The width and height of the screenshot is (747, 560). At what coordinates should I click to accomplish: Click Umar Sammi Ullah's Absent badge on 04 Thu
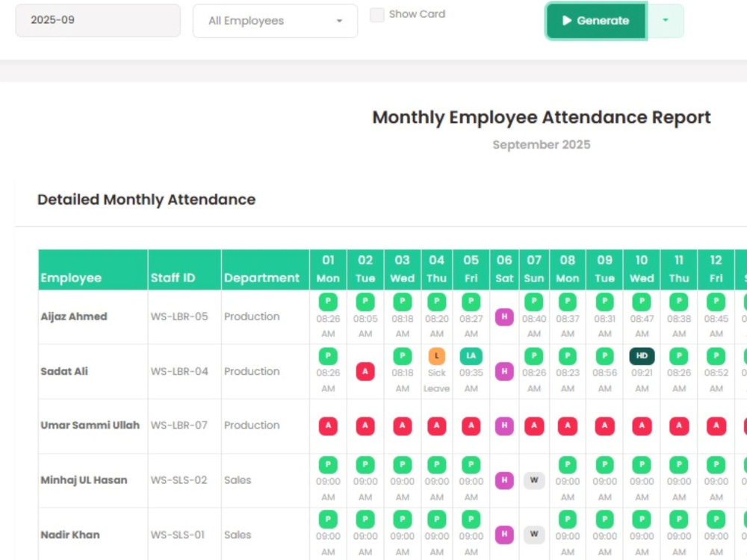click(x=437, y=426)
